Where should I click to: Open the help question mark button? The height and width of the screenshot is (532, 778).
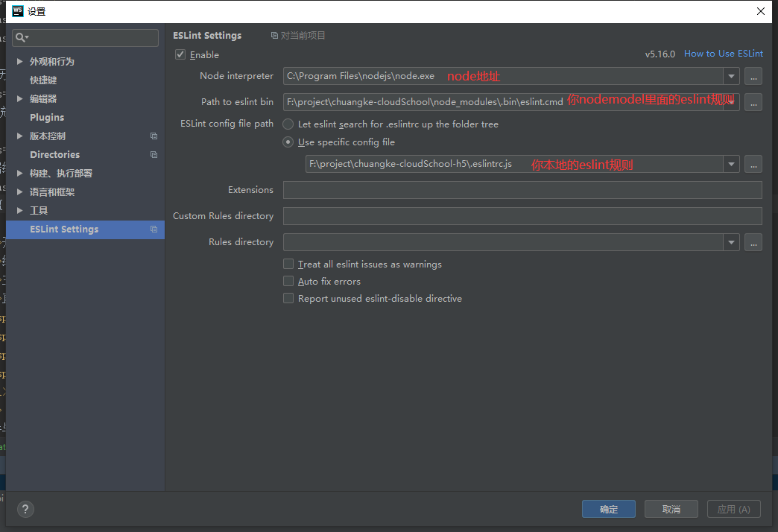(25, 509)
